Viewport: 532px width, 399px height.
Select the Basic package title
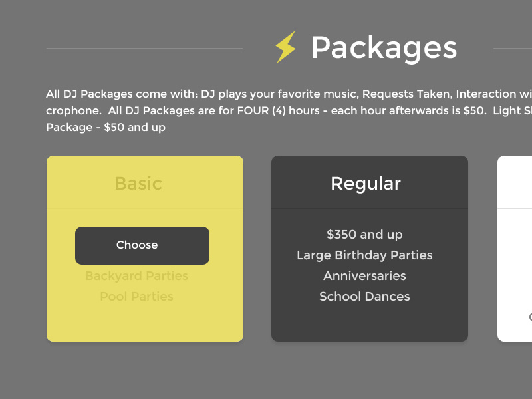138,183
